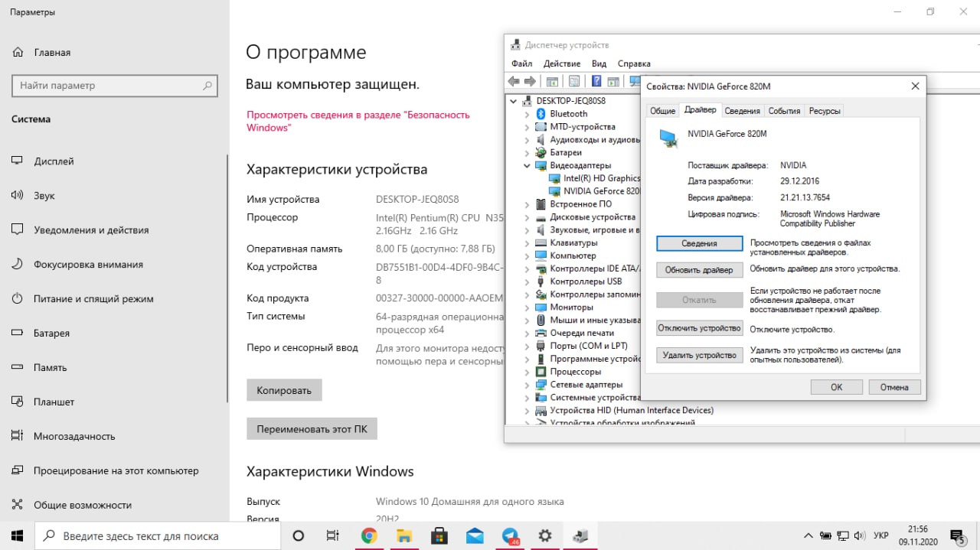Select the Процессоры device category

(x=575, y=371)
